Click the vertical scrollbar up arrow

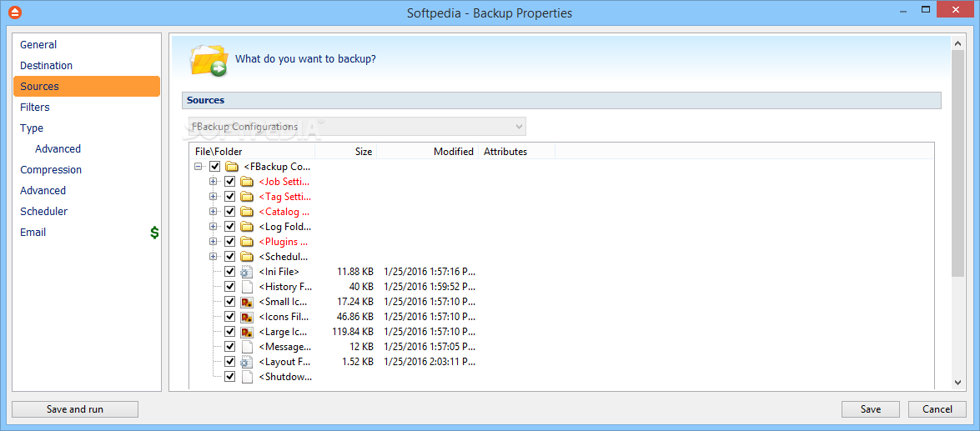point(958,43)
